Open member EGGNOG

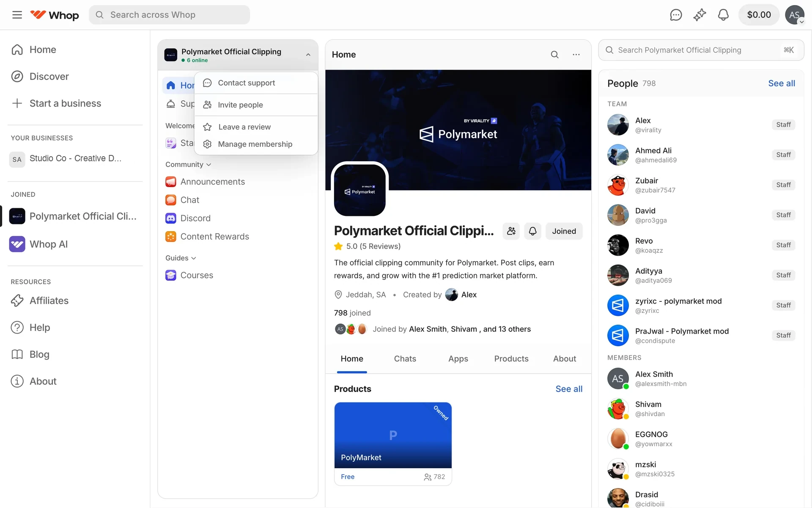click(701, 439)
